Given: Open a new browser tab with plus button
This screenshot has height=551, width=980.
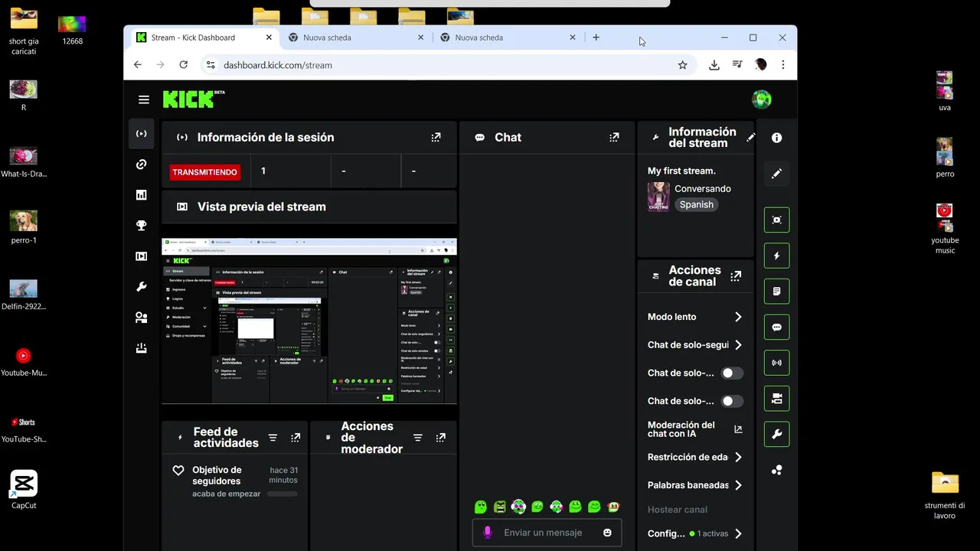Looking at the screenshot, I should [x=596, y=37].
